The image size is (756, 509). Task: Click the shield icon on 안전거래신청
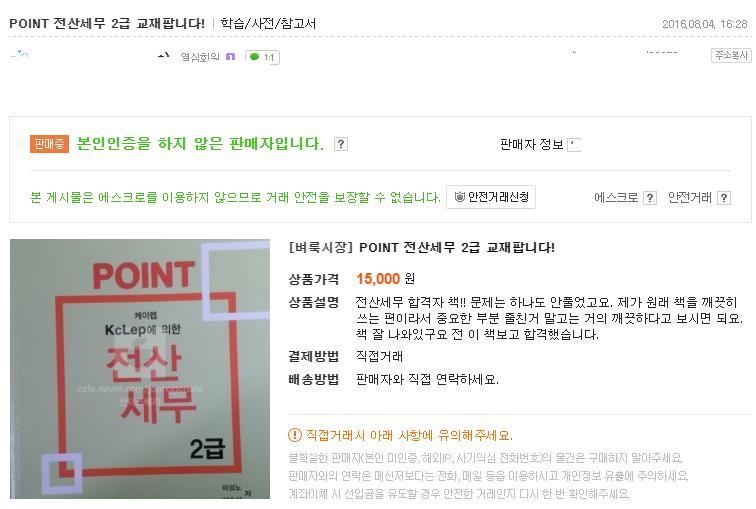pos(459,197)
